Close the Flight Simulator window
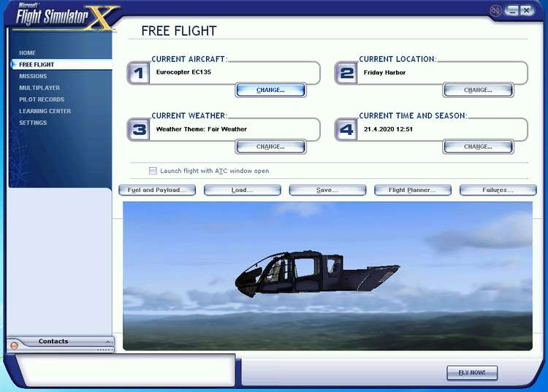548x392 pixels. click(526, 10)
